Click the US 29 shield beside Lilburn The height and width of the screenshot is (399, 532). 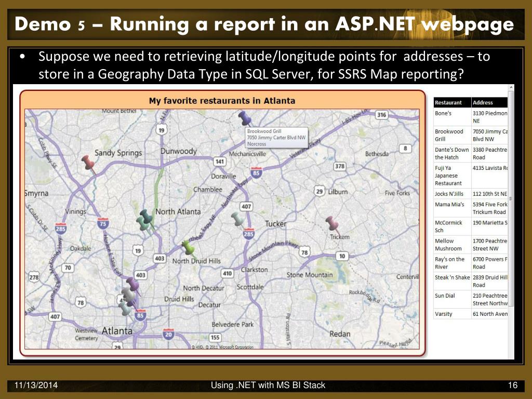coord(320,191)
